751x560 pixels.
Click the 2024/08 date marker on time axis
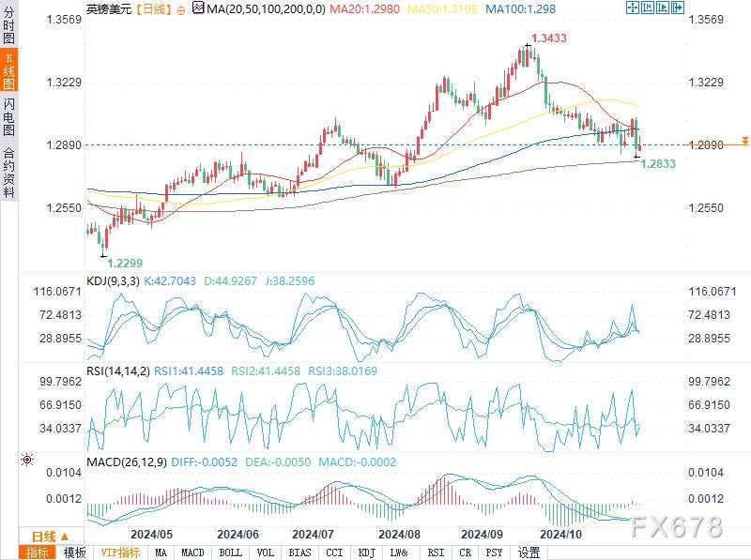click(399, 534)
